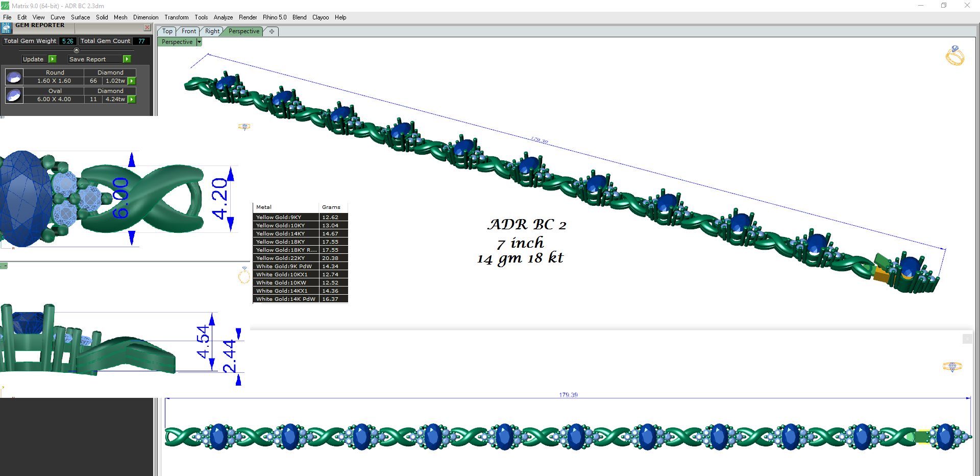Click green arrow beside Save Report

pos(127,59)
